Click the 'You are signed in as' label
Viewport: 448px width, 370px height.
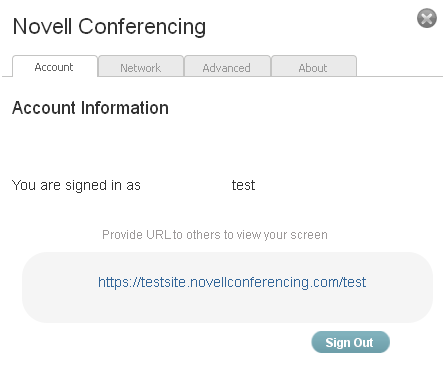click(x=76, y=185)
